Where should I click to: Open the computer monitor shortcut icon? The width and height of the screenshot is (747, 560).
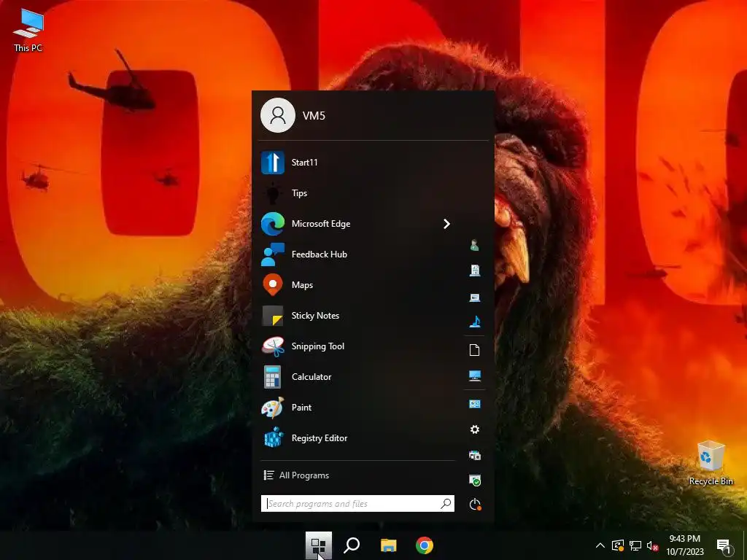click(474, 376)
